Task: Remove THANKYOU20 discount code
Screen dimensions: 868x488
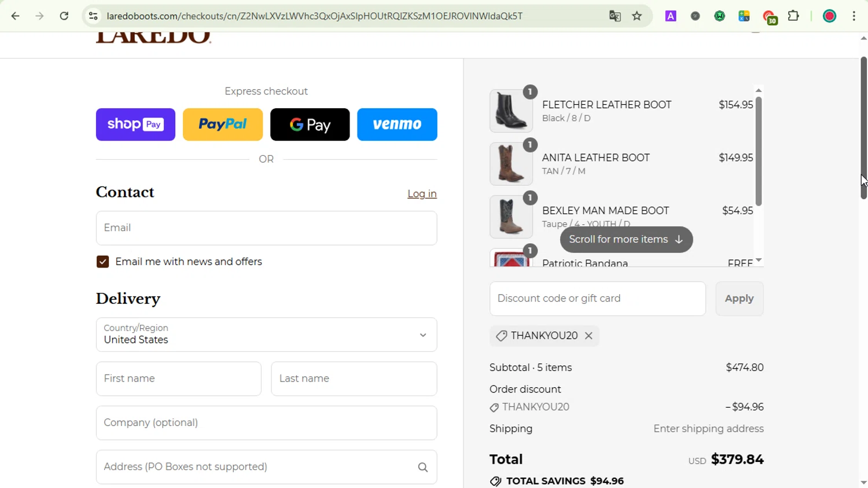Action: [x=589, y=336]
